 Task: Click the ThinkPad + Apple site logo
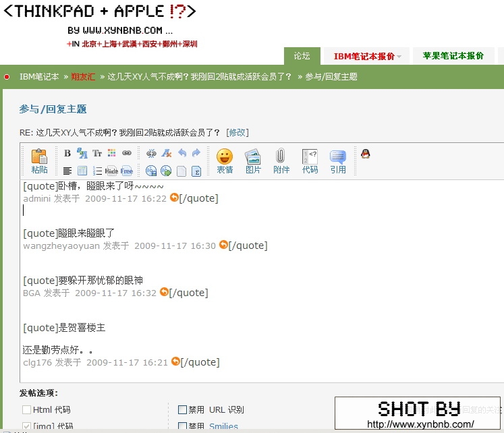tap(100, 24)
